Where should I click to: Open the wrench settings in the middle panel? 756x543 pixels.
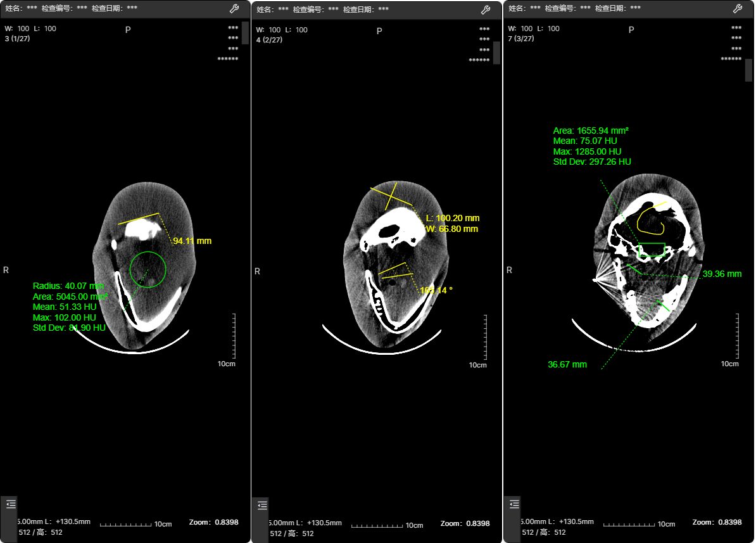click(486, 10)
